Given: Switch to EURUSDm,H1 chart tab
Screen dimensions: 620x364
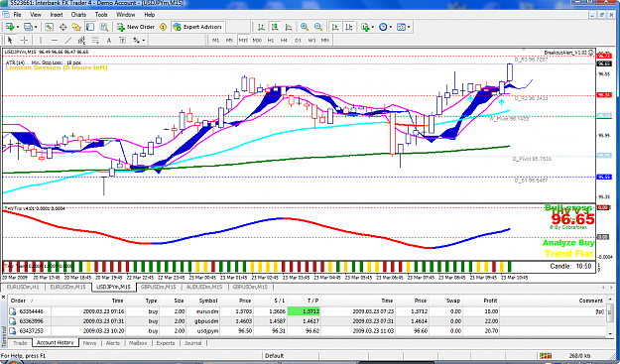Looking at the screenshot, I should point(23,287).
